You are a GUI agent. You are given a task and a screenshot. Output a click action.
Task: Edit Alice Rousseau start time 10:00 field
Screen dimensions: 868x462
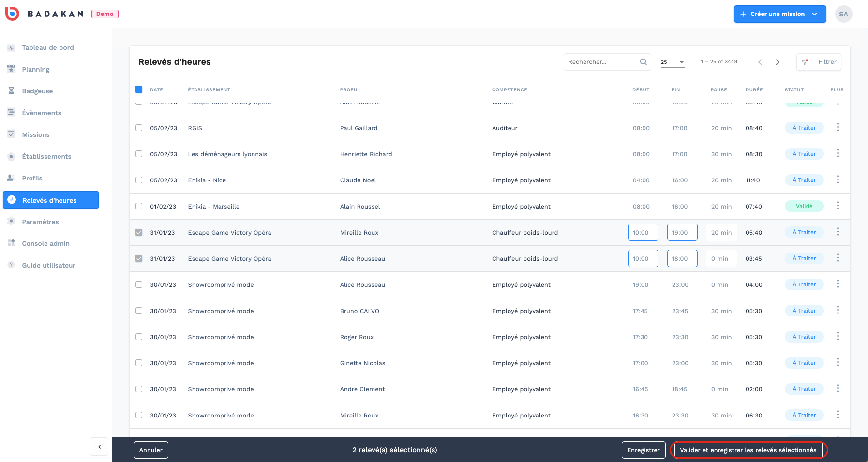(643, 258)
